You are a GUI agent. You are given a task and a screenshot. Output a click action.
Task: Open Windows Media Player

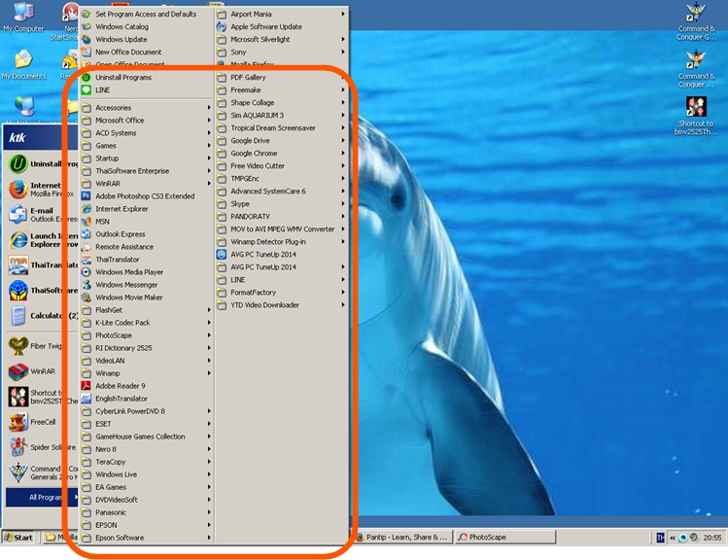click(x=146, y=272)
